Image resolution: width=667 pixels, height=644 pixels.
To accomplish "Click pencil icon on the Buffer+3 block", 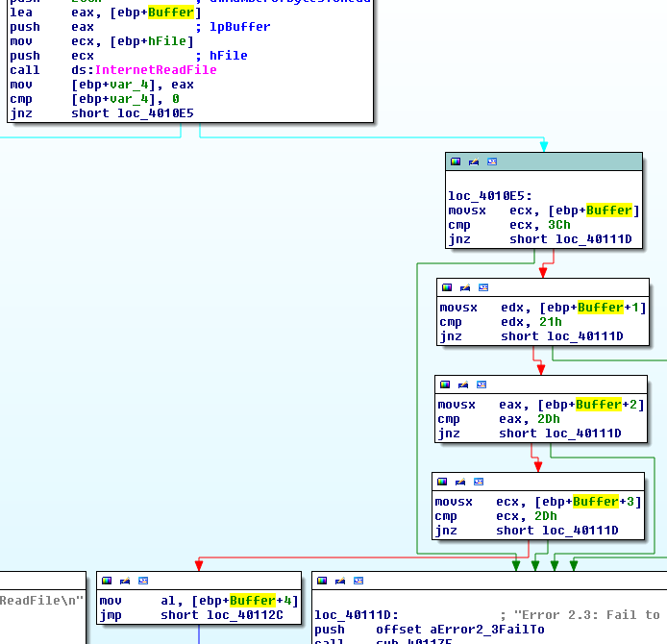I will 460,482.
